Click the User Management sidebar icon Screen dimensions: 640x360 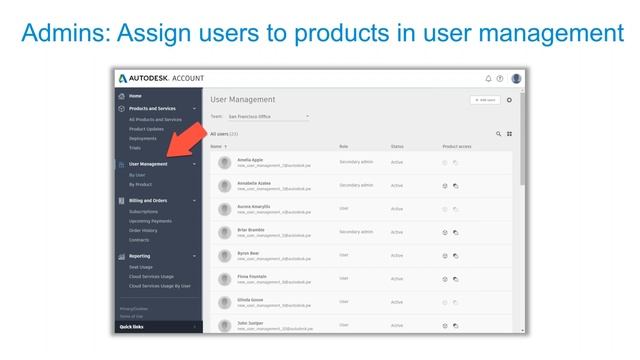122,164
